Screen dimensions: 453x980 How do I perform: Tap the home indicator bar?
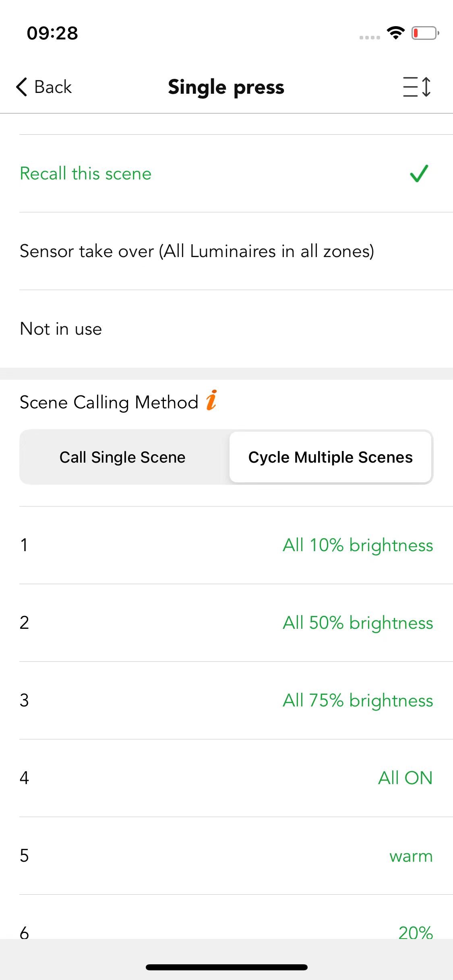click(x=227, y=967)
